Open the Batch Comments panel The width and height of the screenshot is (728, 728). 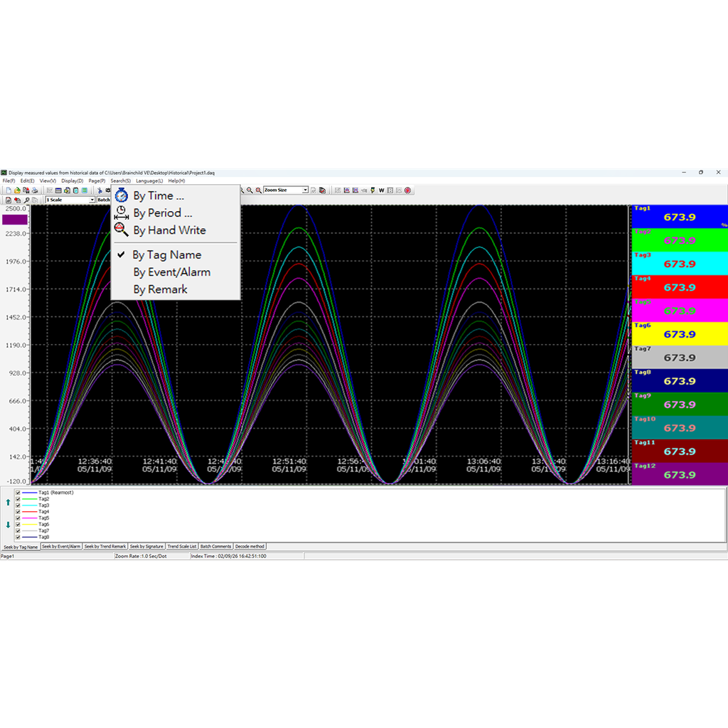tap(217, 546)
